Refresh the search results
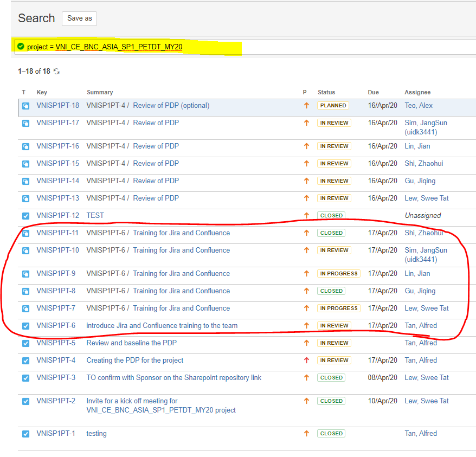 coord(57,72)
